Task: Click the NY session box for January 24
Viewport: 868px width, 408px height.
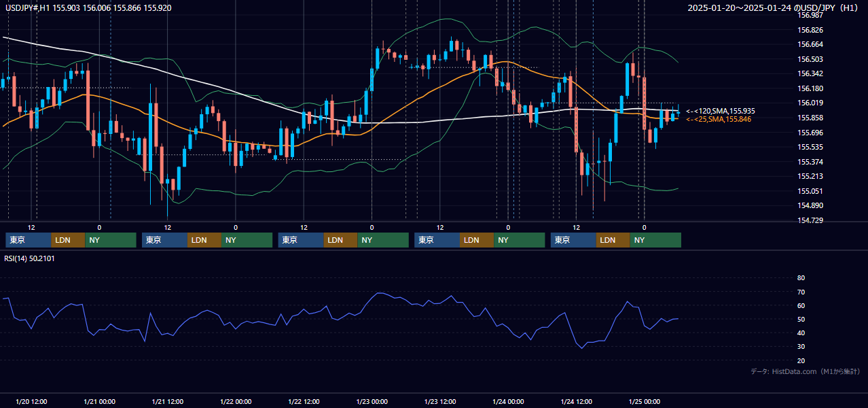Action: click(x=656, y=240)
